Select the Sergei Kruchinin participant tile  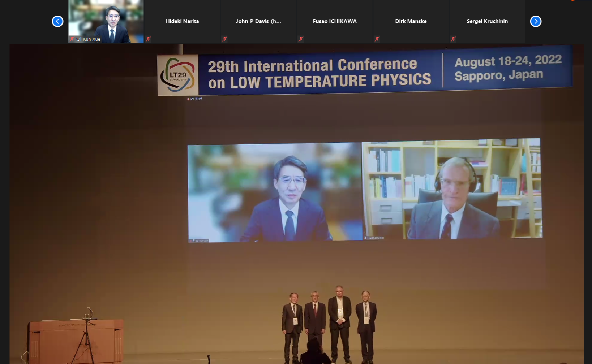(x=487, y=21)
